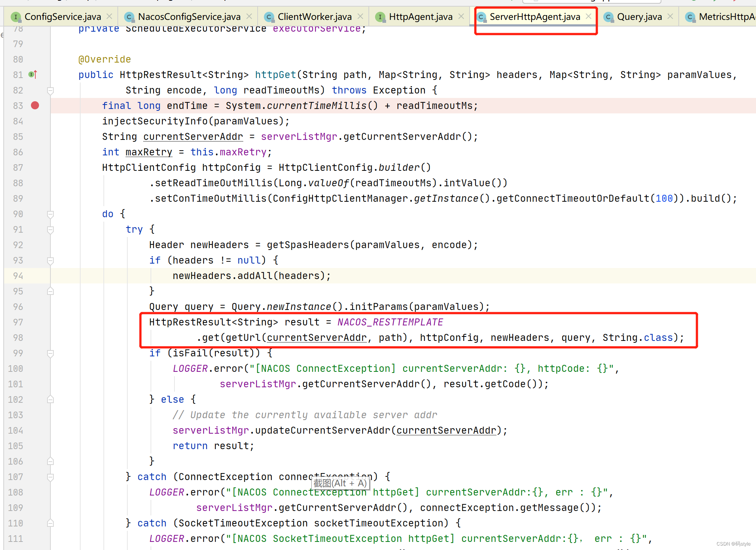Click line number 97 in the gutter
Screen dimensions: 756x550
(x=18, y=322)
